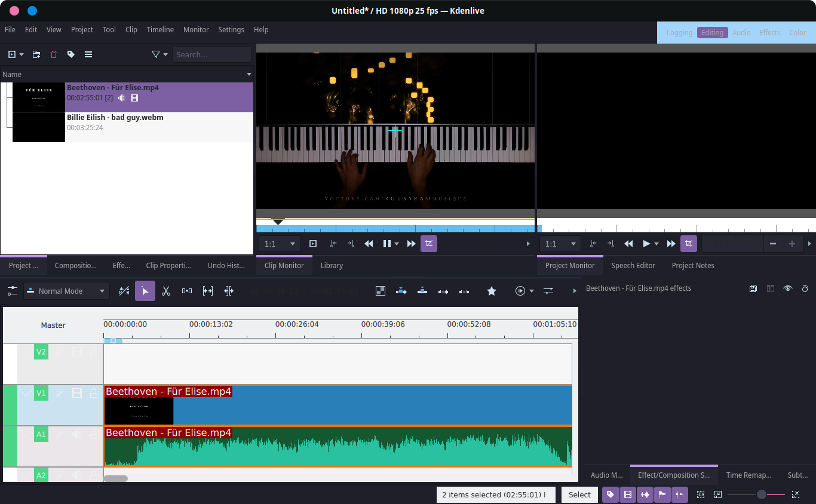Open the 1:1 zoom dropdown in Clip Monitor
The height and width of the screenshot is (504, 816).
click(x=278, y=243)
